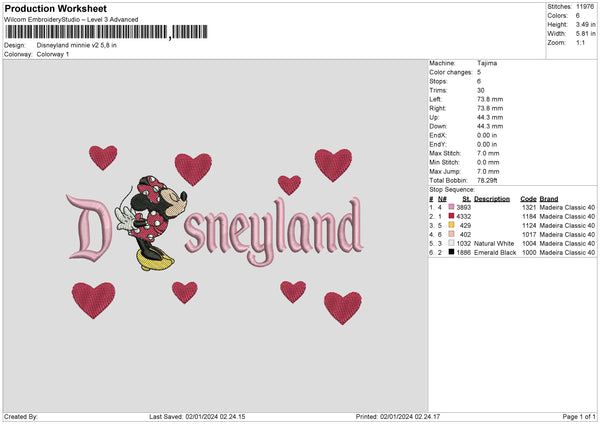600x424 pixels.
Task: Click the barcode under the worksheet title
Action: 106,32
